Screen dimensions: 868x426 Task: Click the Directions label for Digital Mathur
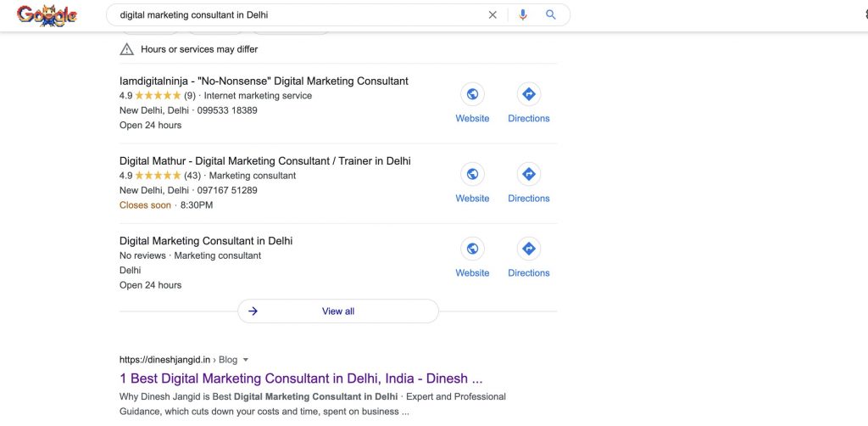point(529,199)
